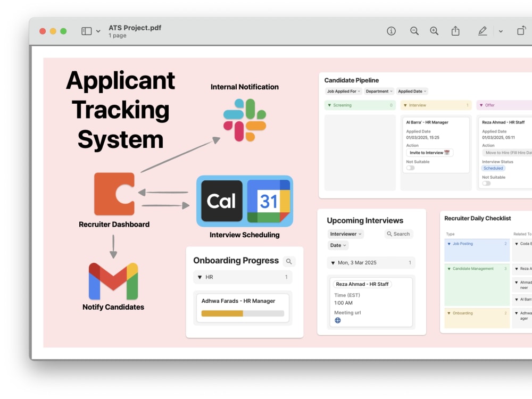Open the Applied Date filter dropdown
Viewport: 532px width, 399px height.
(x=412, y=92)
